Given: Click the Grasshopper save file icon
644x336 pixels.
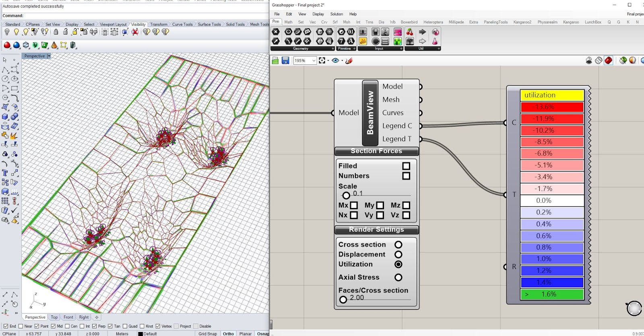Looking at the screenshot, I should point(285,60).
